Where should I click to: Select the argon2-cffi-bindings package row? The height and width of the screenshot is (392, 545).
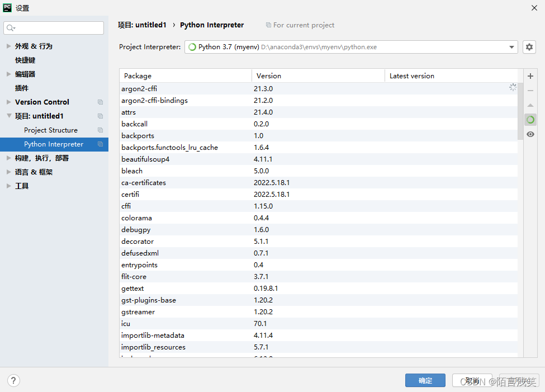[319, 101]
